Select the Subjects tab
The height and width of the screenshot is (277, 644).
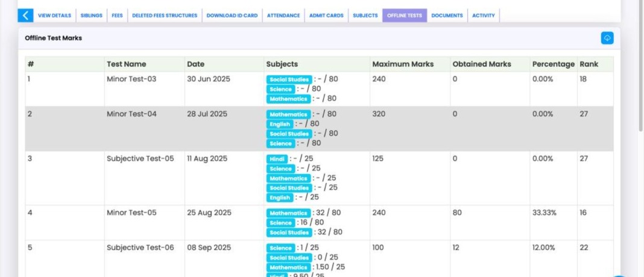(x=365, y=16)
